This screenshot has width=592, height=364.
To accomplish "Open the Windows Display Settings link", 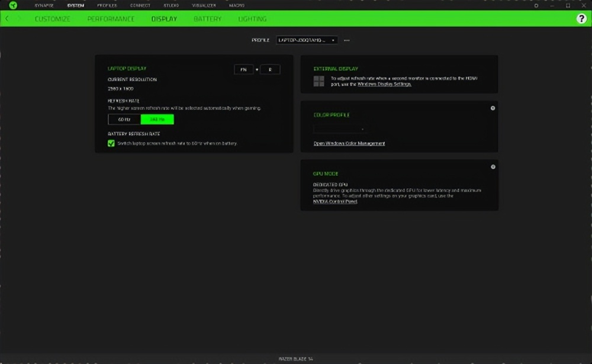I will (384, 84).
